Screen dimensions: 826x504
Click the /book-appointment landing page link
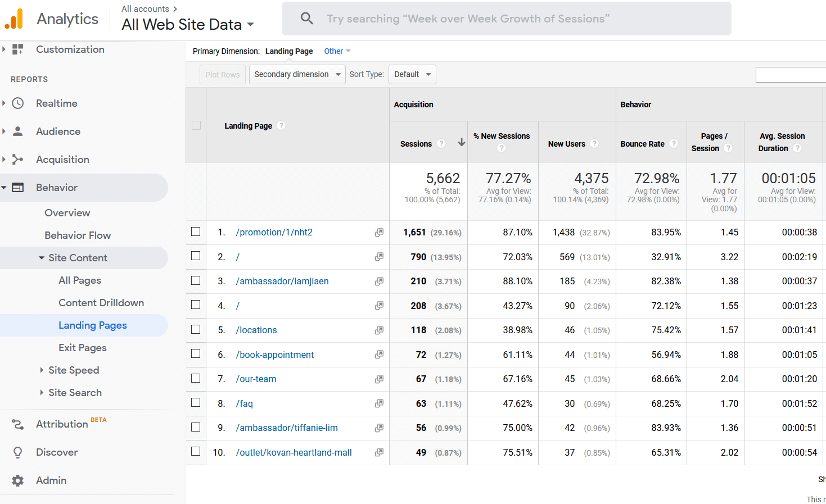tap(274, 355)
